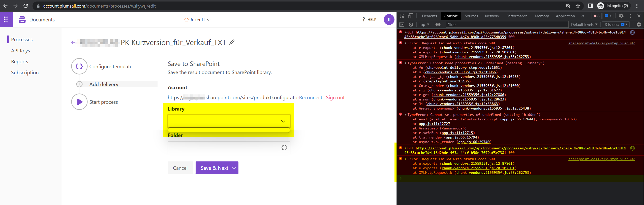Click the console Filter input field
This screenshot has width=644, height=205.
tap(507, 24)
